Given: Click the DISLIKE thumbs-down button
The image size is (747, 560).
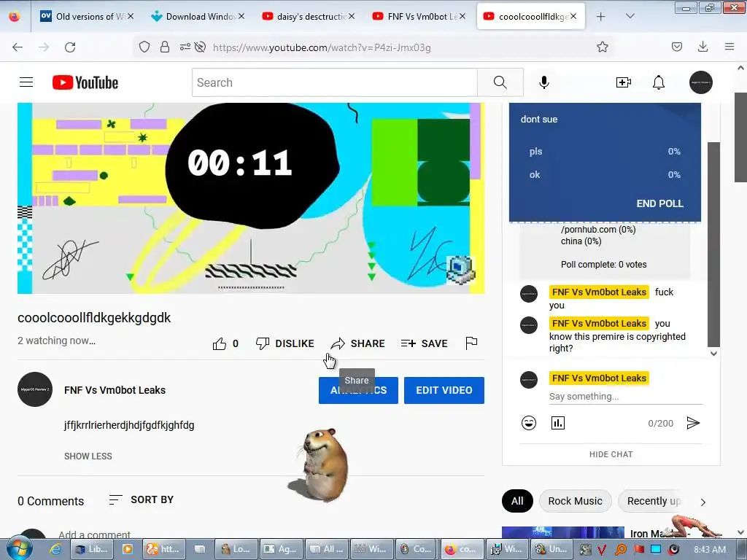Looking at the screenshot, I should pos(285,343).
